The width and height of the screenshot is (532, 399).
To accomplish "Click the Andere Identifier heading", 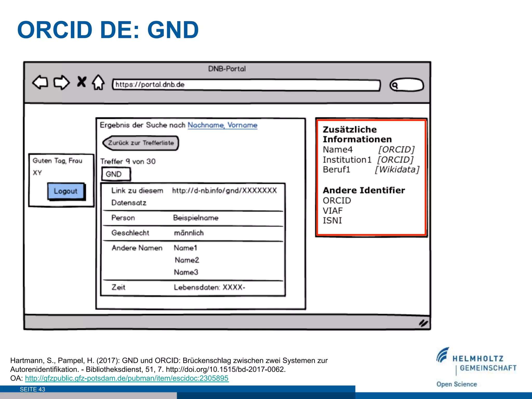I will click(364, 190).
